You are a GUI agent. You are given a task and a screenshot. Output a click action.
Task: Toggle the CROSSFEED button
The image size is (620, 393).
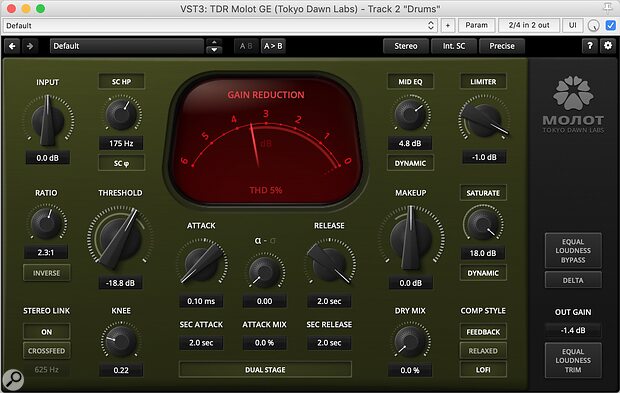point(47,351)
